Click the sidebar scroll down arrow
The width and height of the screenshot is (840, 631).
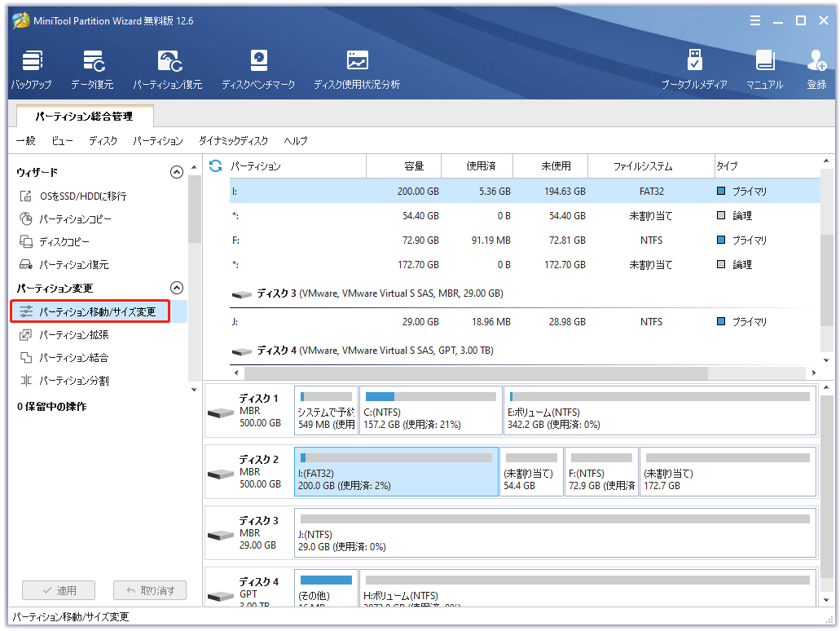[x=194, y=390]
